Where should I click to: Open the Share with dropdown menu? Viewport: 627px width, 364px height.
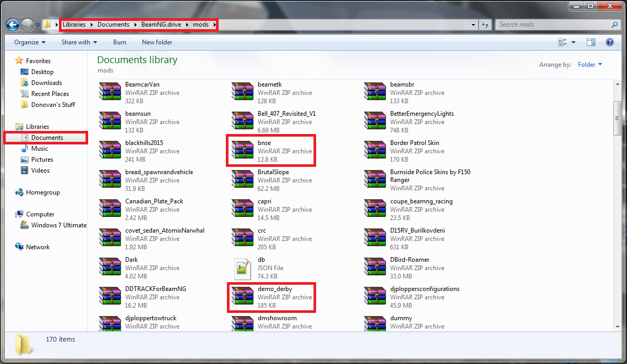(x=79, y=42)
